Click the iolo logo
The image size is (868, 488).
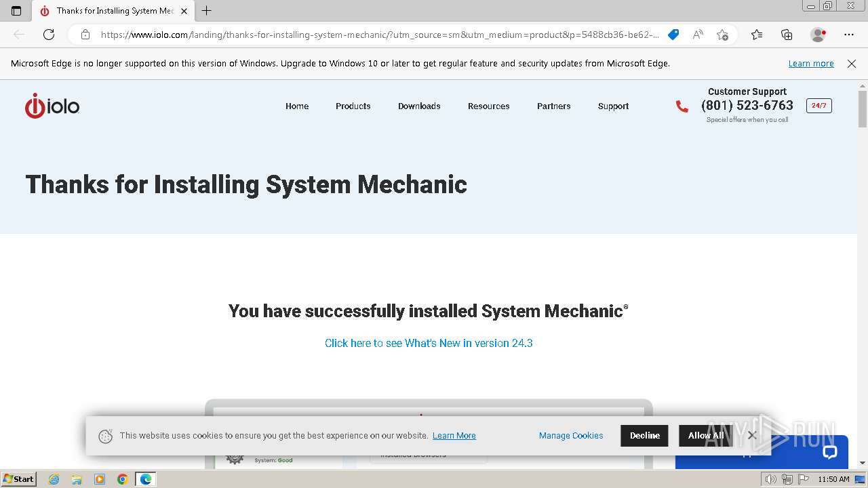click(x=52, y=106)
